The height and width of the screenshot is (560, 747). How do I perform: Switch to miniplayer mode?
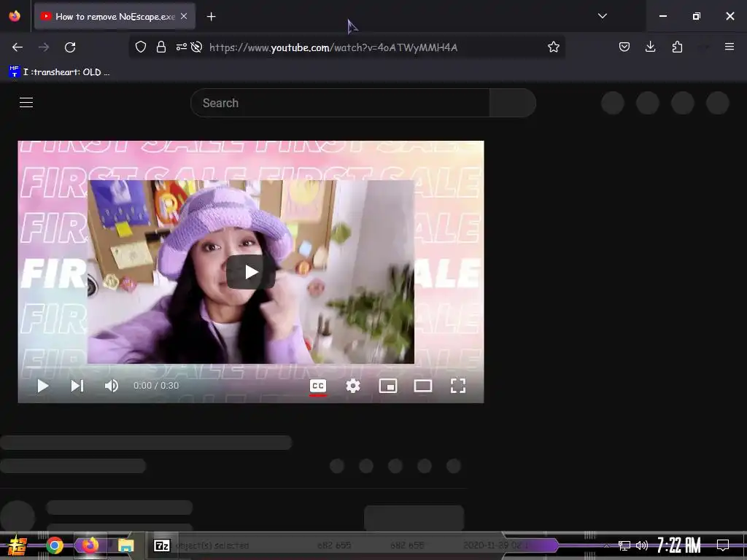coord(388,386)
